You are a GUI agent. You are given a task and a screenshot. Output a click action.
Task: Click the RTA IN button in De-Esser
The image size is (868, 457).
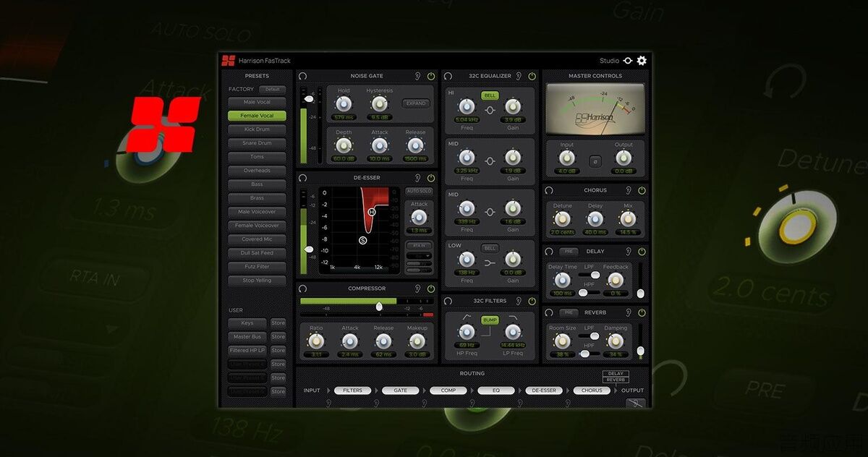tap(419, 246)
